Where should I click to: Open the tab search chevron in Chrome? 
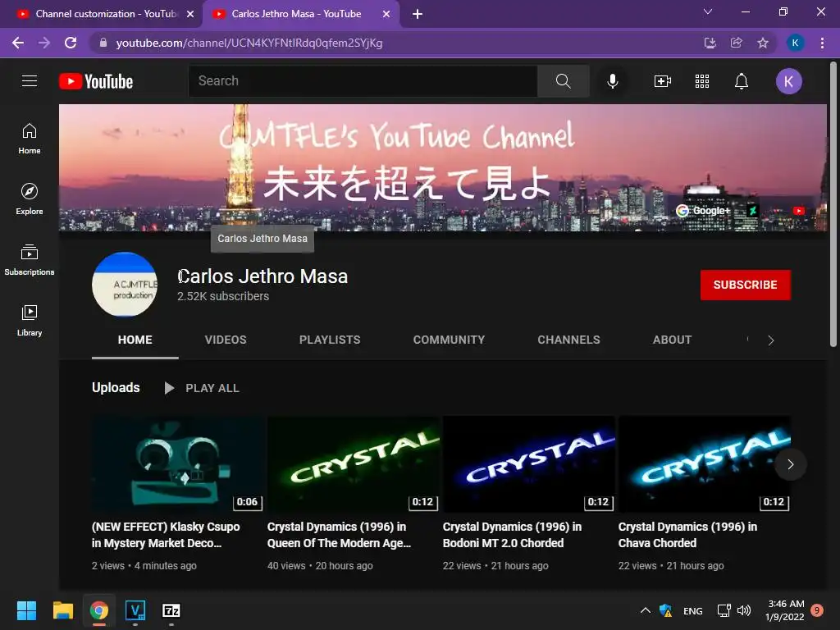click(708, 11)
